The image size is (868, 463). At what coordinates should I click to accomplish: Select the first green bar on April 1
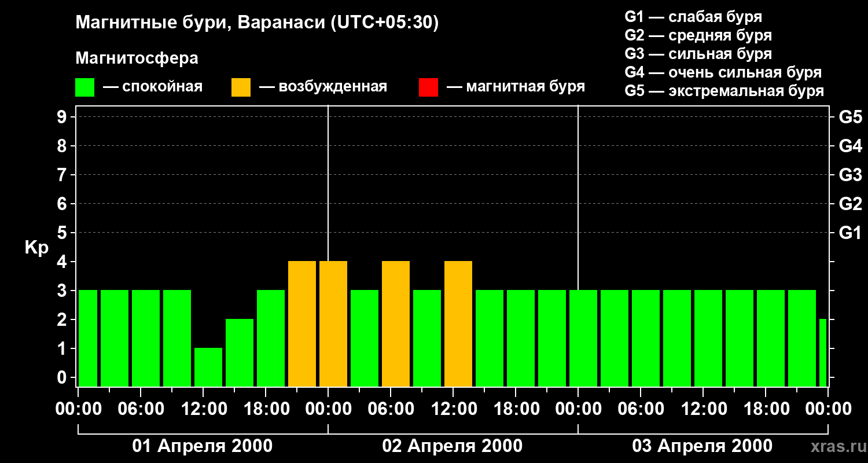[x=88, y=338]
